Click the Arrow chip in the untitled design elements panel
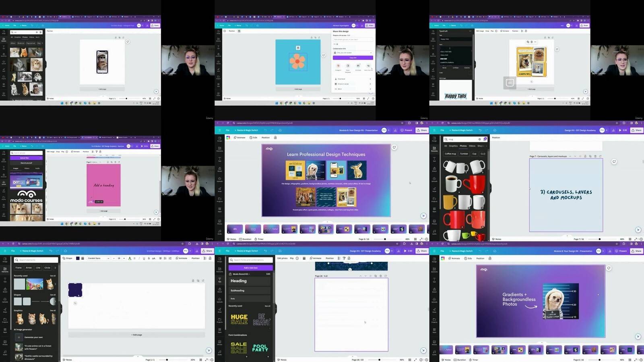This screenshot has width=644, height=362. pos(29,267)
